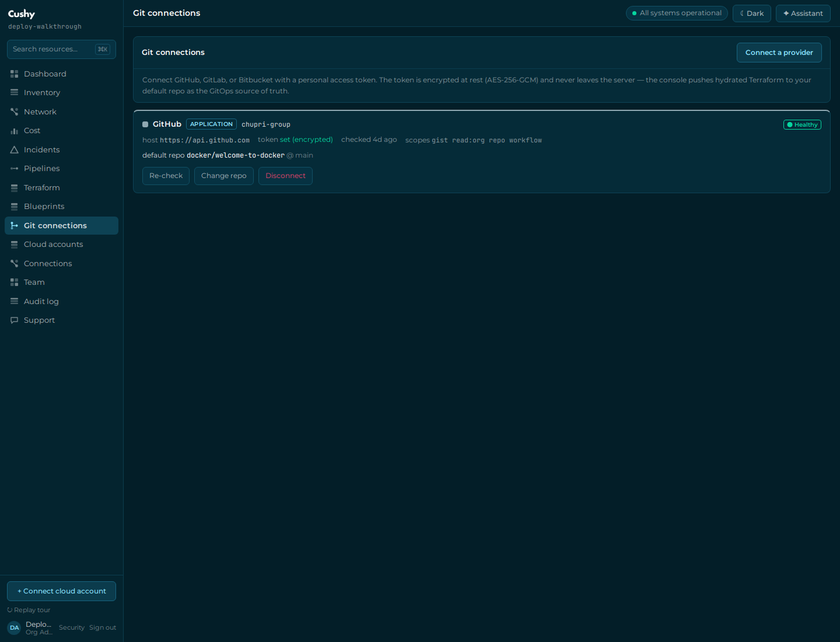Select the Team sidebar entry
840x642 pixels.
[x=62, y=282]
